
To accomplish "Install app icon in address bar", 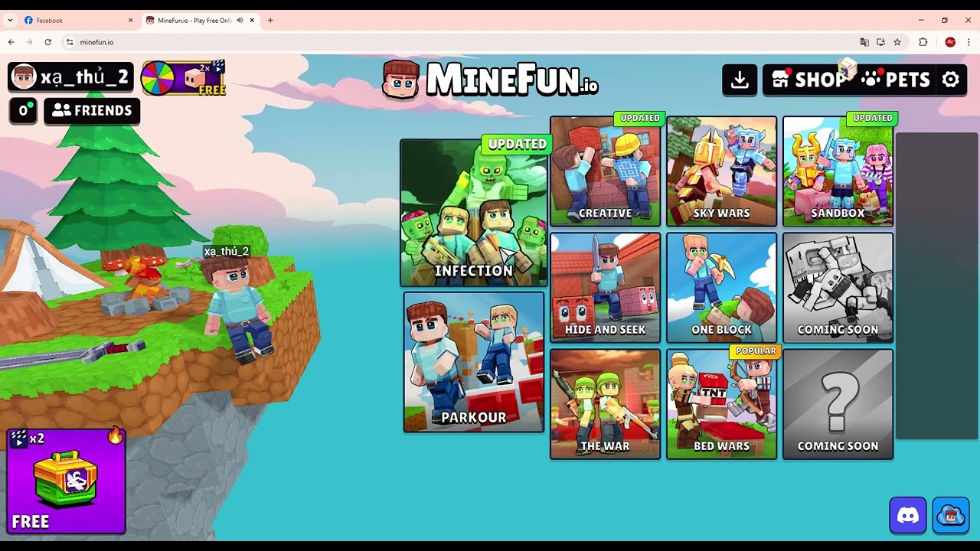I will pyautogui.click(x=880, y=42).
